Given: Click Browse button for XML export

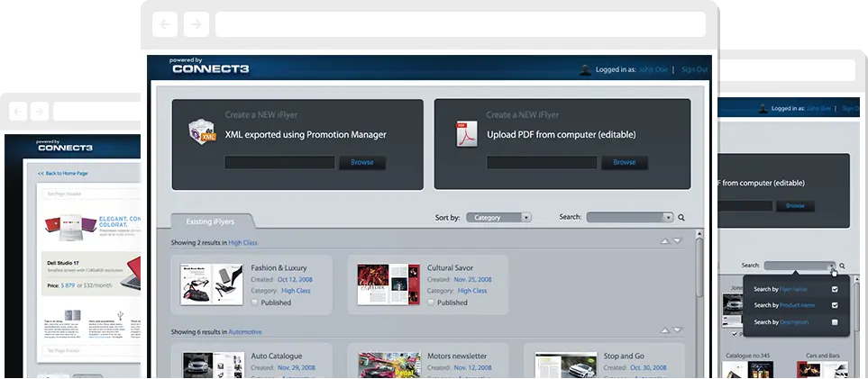Looking at the screenshot, I should [x=361, y=163].
